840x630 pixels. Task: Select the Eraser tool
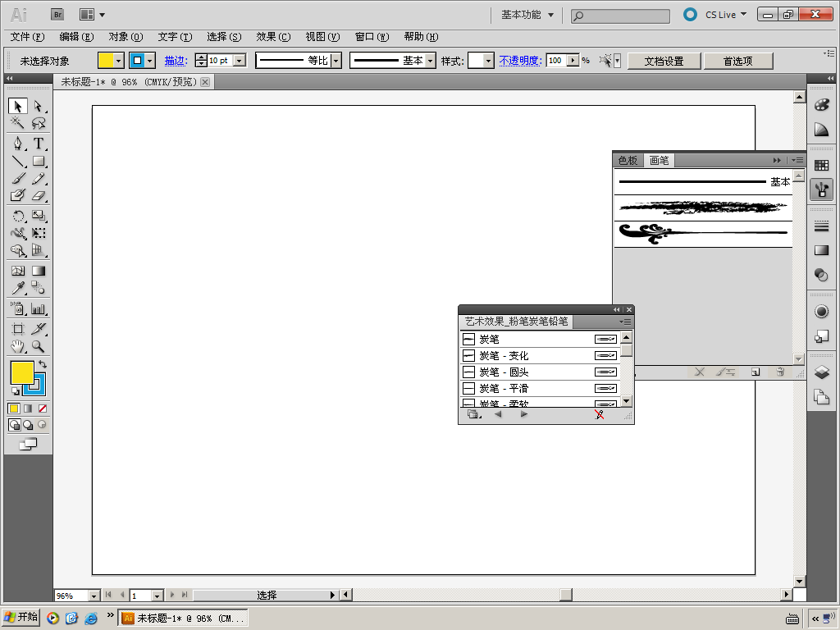coord(38,195)
